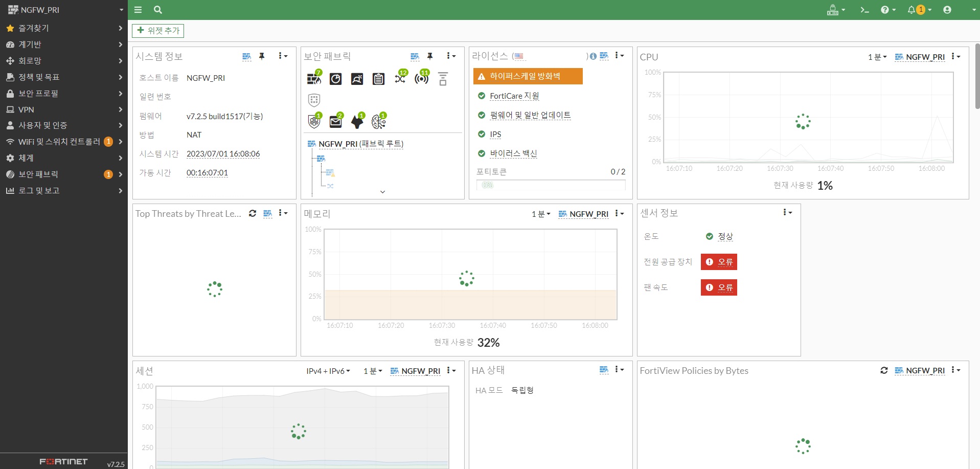The image size is (980, 469).
Task: Open 사용자 및 인증 sidebar menu
Action: click(64, 125)
